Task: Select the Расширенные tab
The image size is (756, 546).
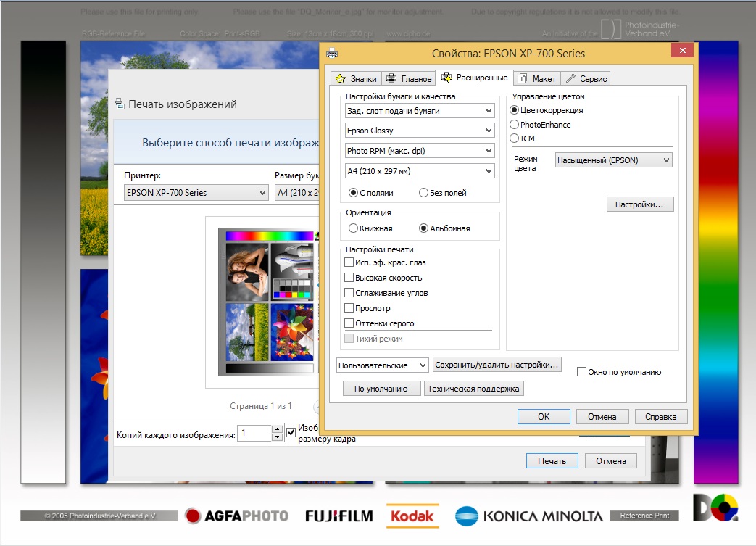Action: tap(475, 78)
